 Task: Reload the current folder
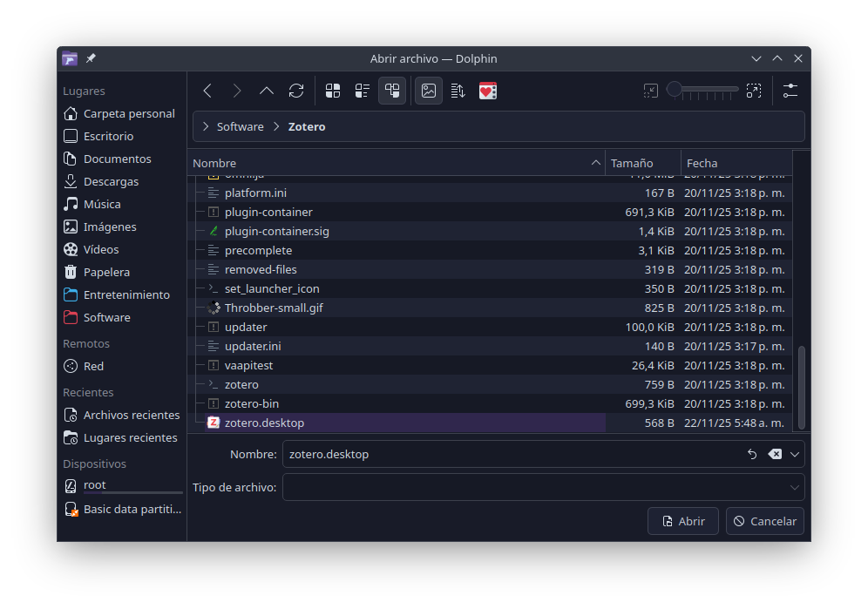[x=296, y=91]
